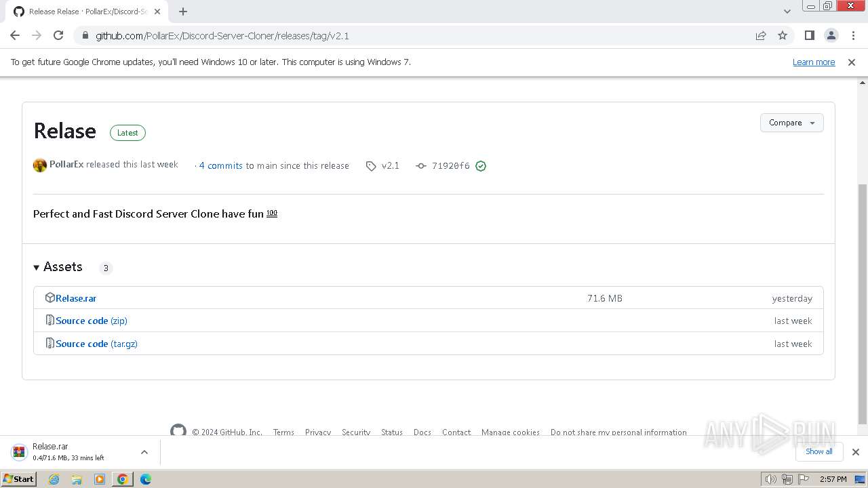The height and width of the screenshot is (488, 868).
Task: Open a new browser tab
Action: 183,12
